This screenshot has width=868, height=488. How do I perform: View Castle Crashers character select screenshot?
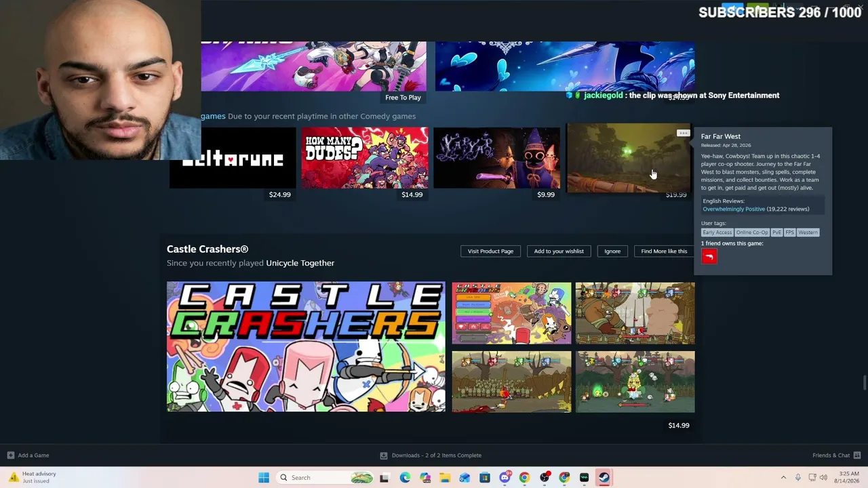[x=511, y=313]
